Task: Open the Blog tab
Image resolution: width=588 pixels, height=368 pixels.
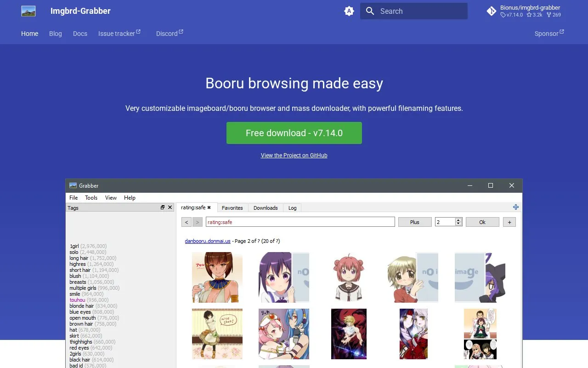Action: click(56, 34)
